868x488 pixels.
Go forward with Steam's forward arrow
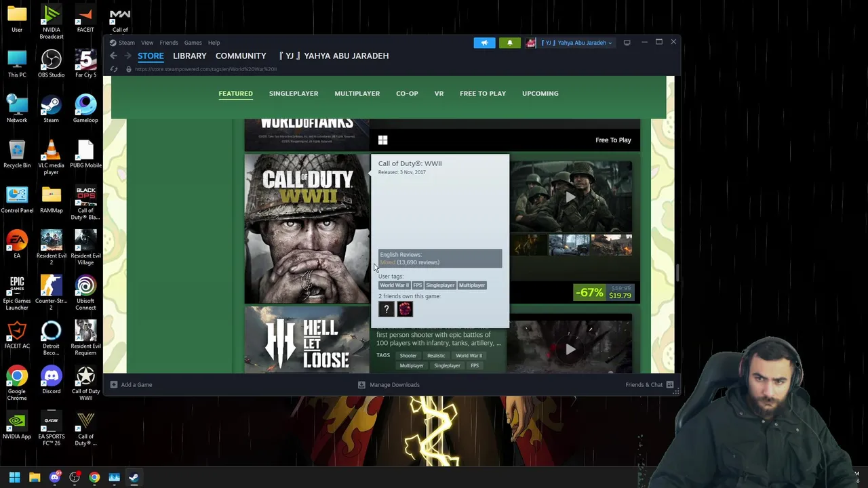coord(127,56)
